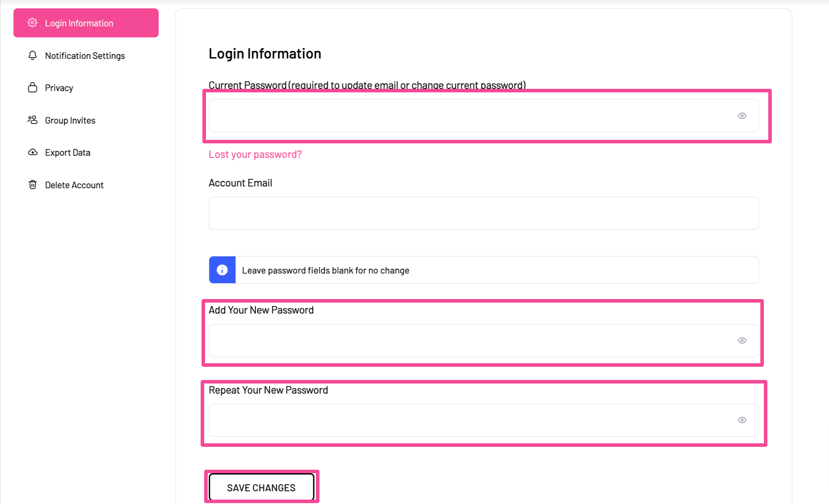Screen dimensions: 829x504
Task: Toggle visibility of the repeated new password
Action: pos(742,420)
